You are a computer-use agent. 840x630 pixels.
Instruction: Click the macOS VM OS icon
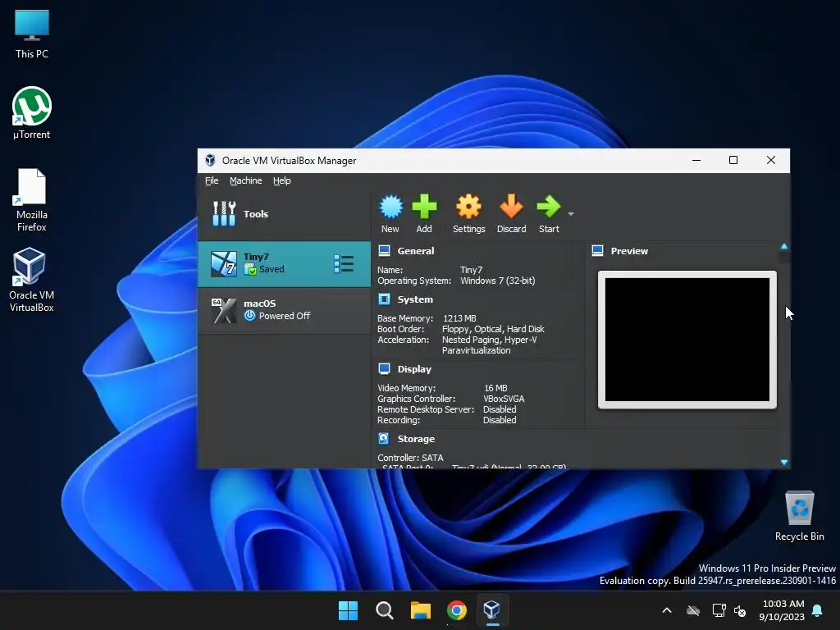(223, 311)
